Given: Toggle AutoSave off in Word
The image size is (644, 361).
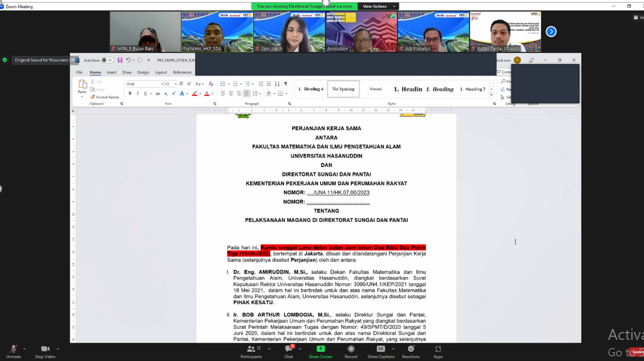Looking at the screenshot, I should [x=107, y=60].
